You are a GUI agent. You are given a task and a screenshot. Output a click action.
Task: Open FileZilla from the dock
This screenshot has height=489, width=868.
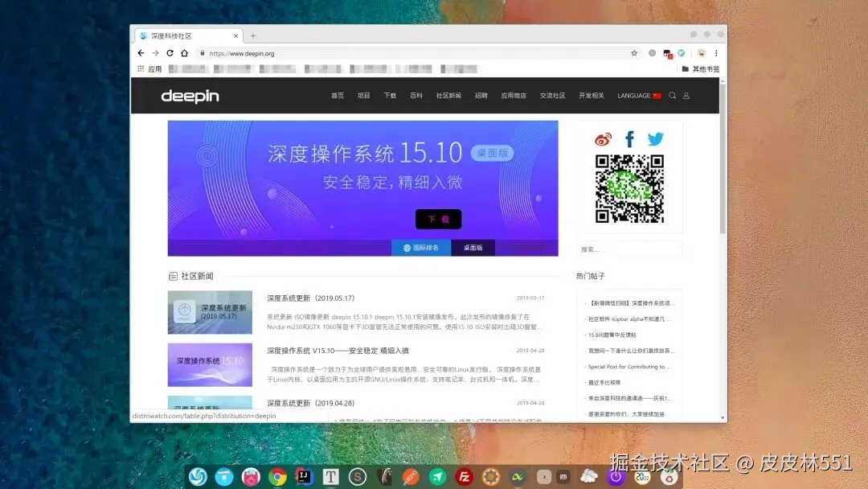(463, 476)
